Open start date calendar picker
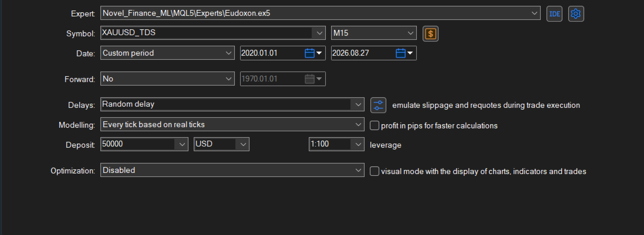 coord(314,53)
